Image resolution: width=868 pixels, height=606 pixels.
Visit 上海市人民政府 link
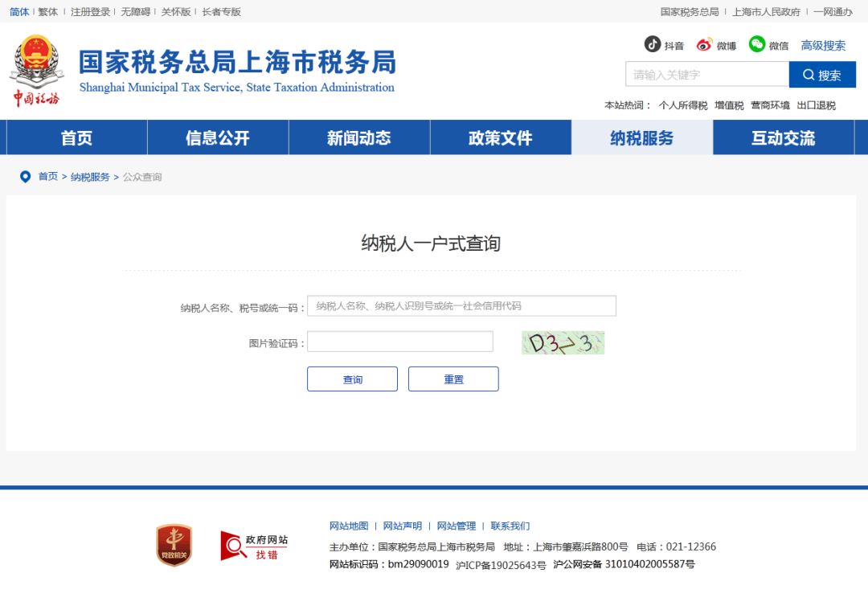766,11
